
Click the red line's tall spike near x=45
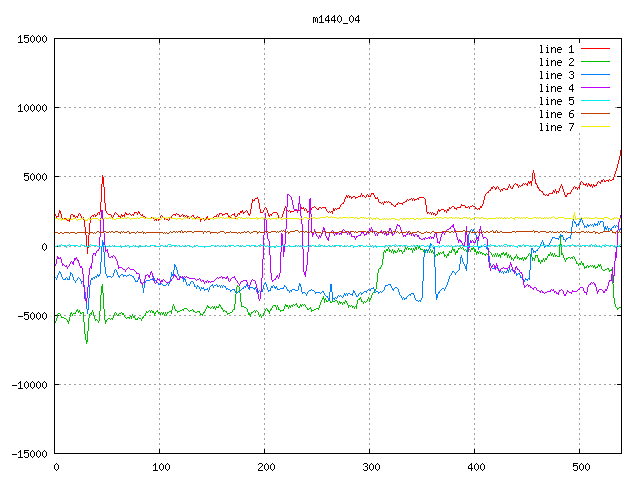point(103,180)
